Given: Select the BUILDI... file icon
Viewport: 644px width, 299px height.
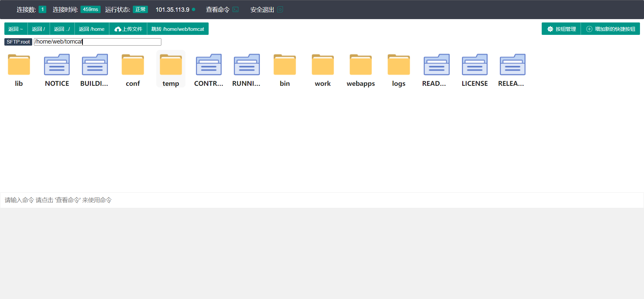Looking at the screenshot, I should coord(95,64).
